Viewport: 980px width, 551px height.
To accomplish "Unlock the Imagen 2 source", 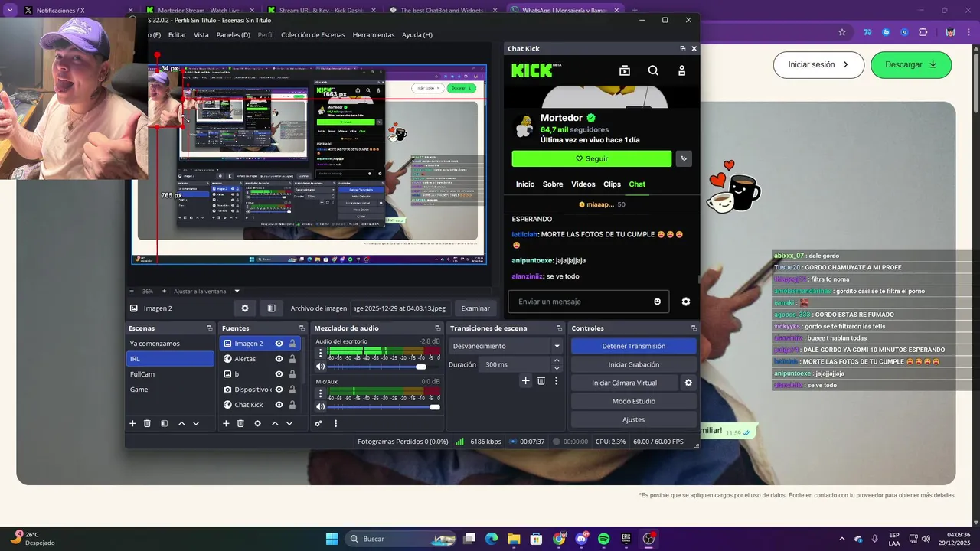I will coord(292,344).
